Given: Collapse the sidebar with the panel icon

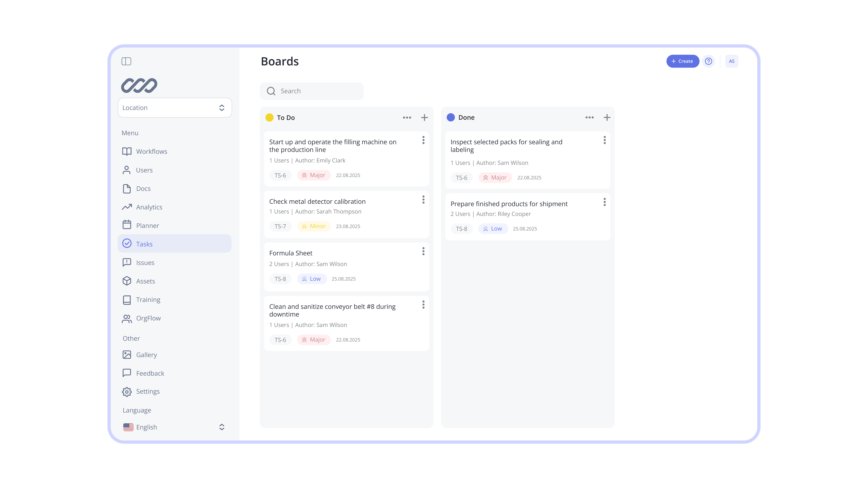Looking at the screenshot, I should 126,61.
